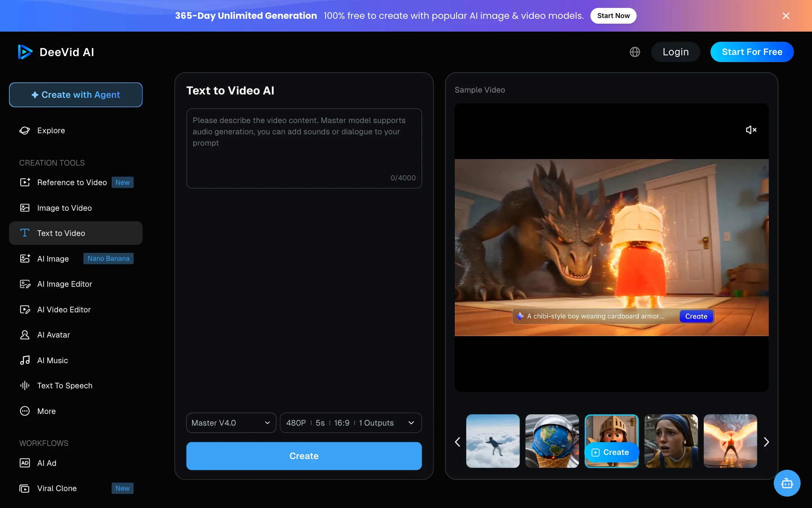Click the Create with Agent button
812x508 pixels.
click(76, 95)
